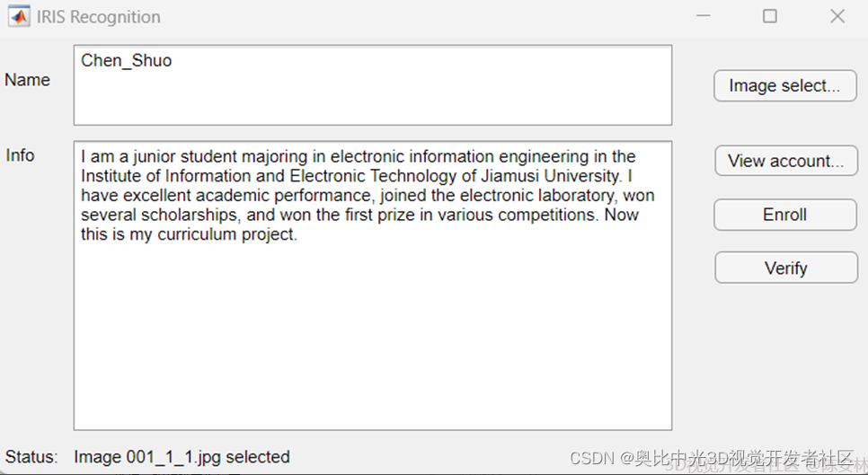Click the Chen_Shuo text in Name box

126,61
